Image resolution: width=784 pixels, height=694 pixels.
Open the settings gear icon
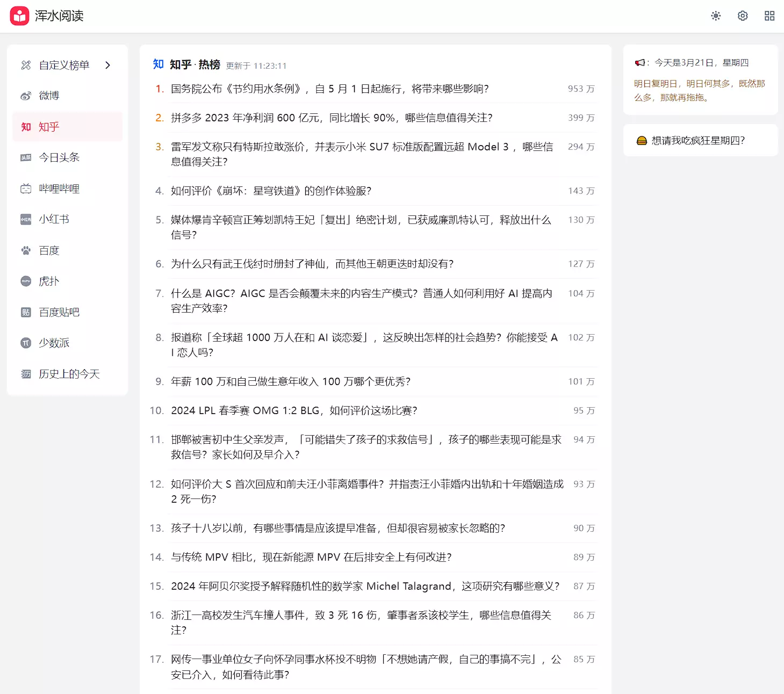pyautogui.click(x=743, y=16)
